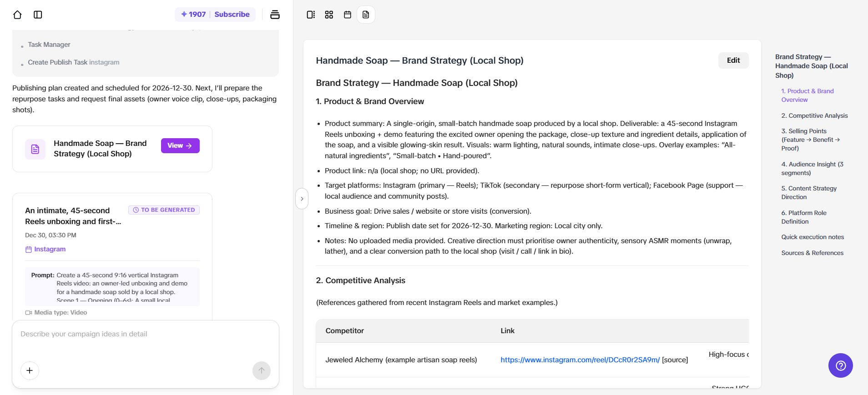Switch to the grid view icon
The height and width of the screenshot is (395, 868).
[x=329, y=15]
